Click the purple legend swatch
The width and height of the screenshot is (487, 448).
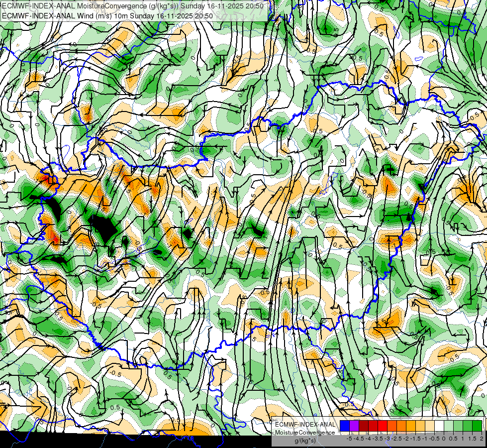pyautogui.click(x=354, y=426)
